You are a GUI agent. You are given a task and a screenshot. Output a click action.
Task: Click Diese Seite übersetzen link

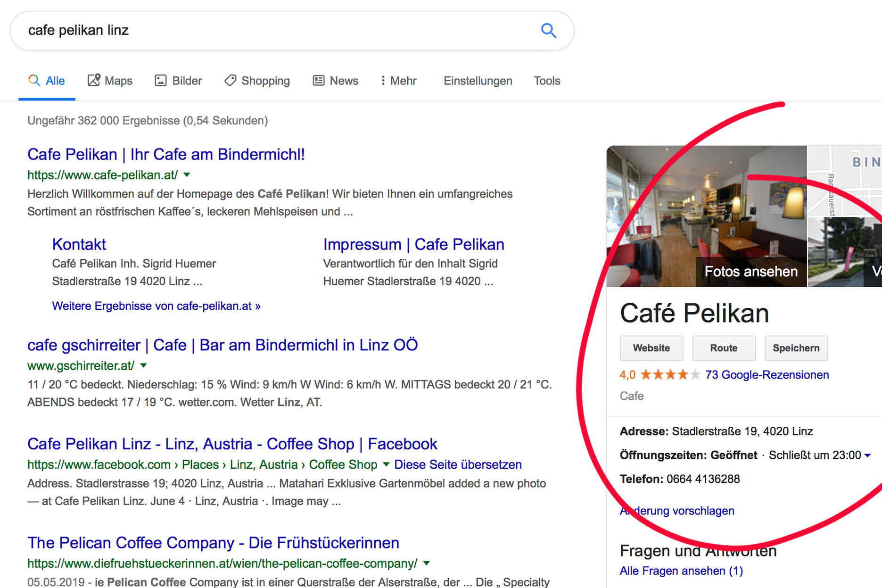coord(458,464)
